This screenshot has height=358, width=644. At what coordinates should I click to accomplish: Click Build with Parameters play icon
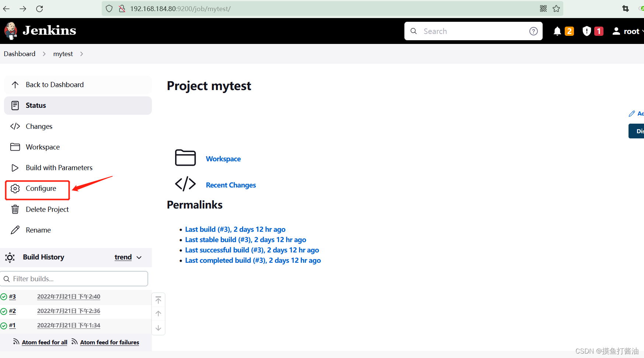tap(15, 168)
